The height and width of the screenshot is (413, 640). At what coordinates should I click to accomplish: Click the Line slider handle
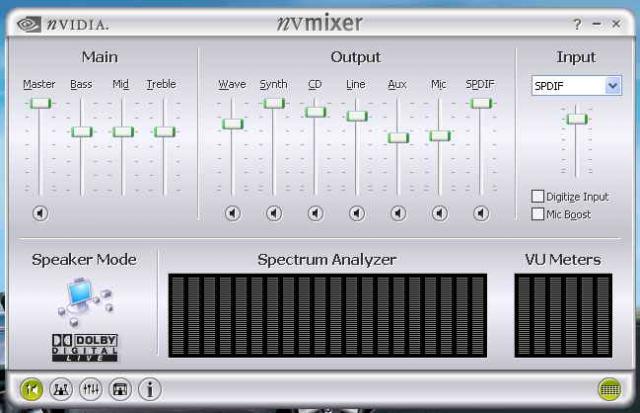coord(357,116)
